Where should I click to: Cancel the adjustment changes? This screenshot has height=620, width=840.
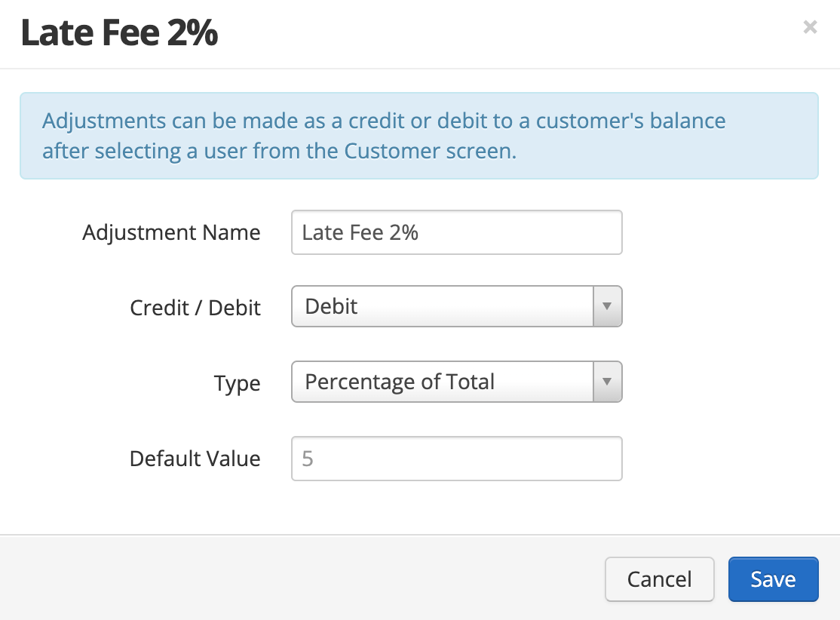tap(660, 579)
